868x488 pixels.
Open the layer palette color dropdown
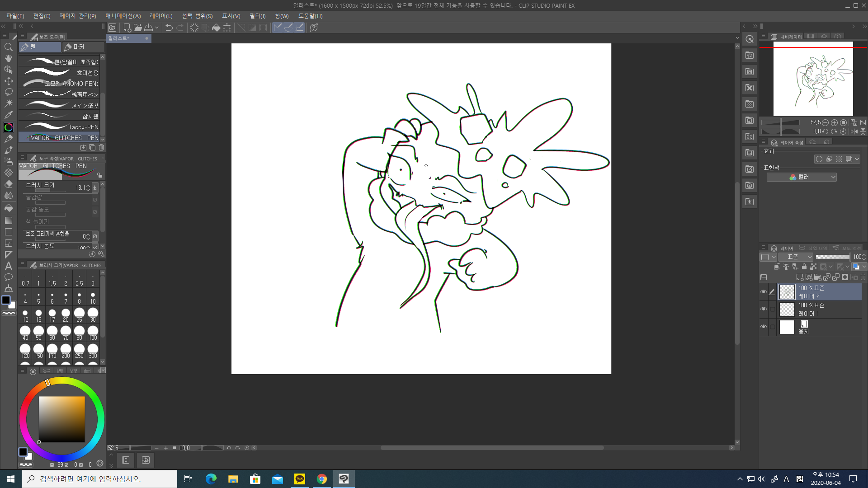768,257
